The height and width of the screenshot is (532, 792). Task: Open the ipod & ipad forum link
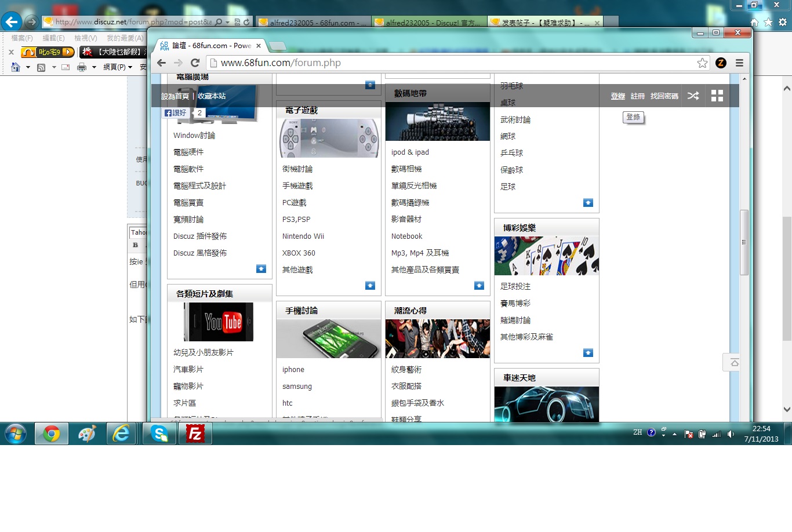click(410, 152)
